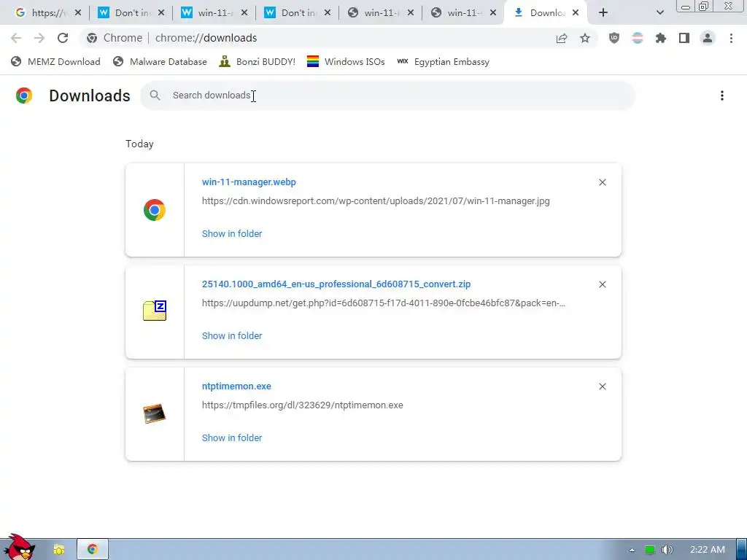This screenshot has height=560, width=747.
Task: Click the address bar URL chrome://downloads
Action: tap(206, 38)
